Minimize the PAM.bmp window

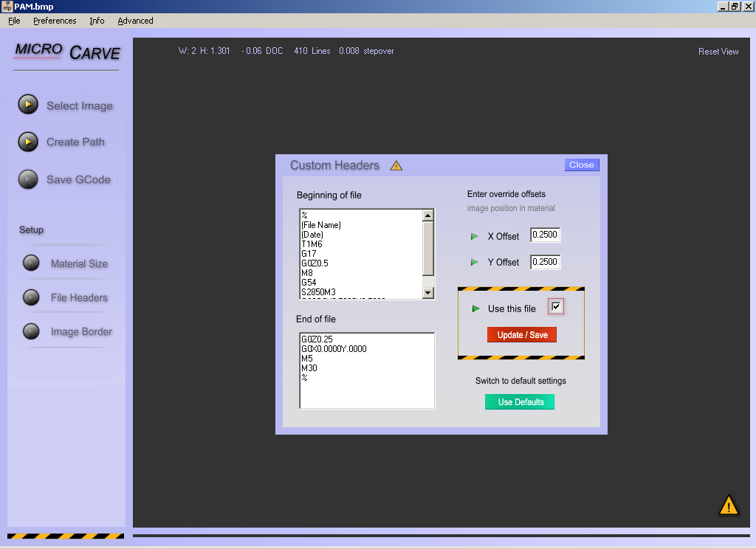[x=723, y=6]
